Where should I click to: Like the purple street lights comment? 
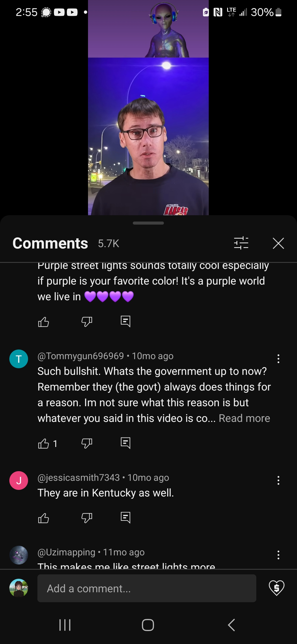(43, 321)
